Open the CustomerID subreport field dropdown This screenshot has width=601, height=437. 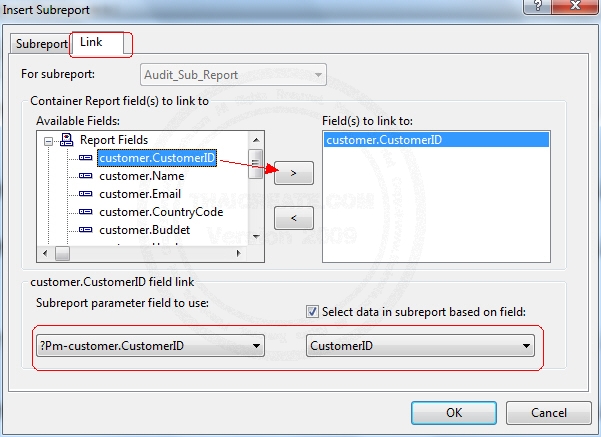pos(420,346)
